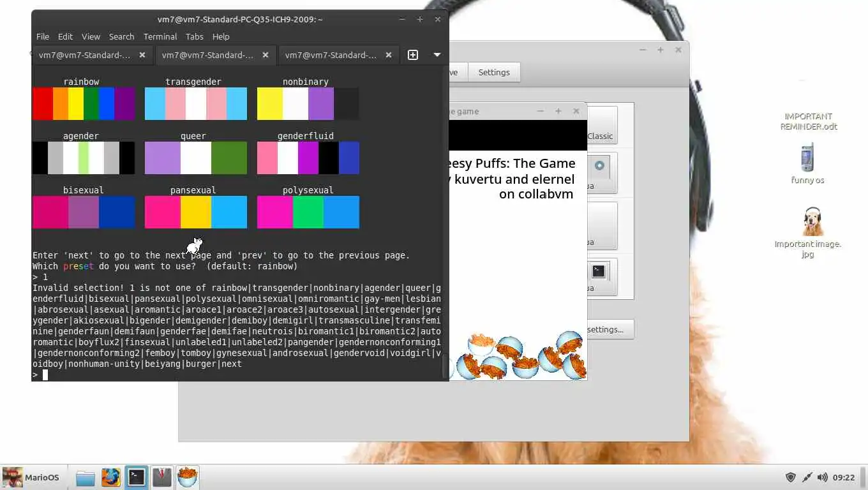The width and height of the screenshot is (868, 490).
Task: Click the rainbow flag preview
Action: 84,104
